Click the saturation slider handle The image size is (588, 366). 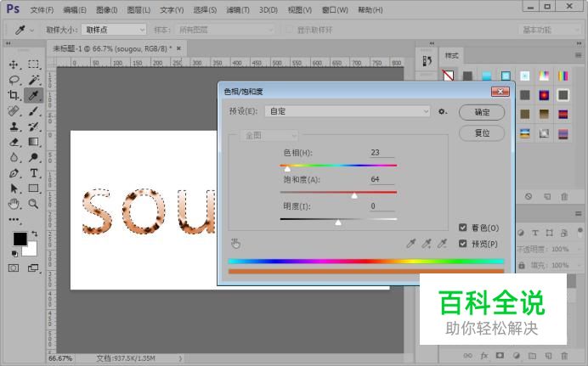[354, 195]
